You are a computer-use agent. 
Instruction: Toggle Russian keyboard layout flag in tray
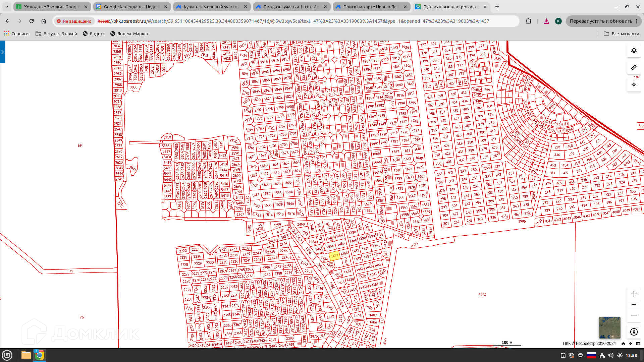tap(591, 355)
